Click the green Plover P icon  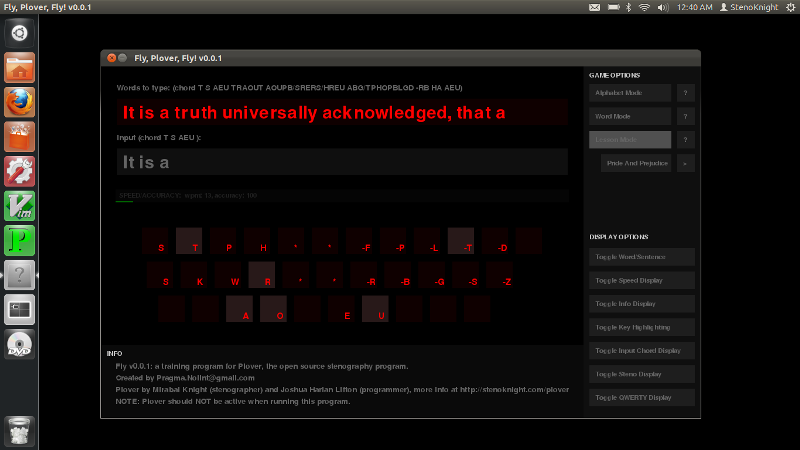19,241
